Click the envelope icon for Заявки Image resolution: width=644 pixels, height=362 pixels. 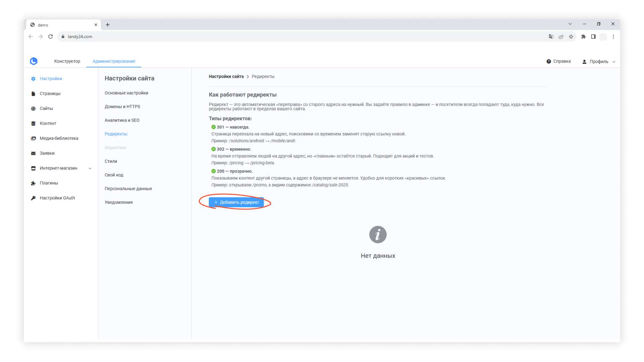[33, 153]
